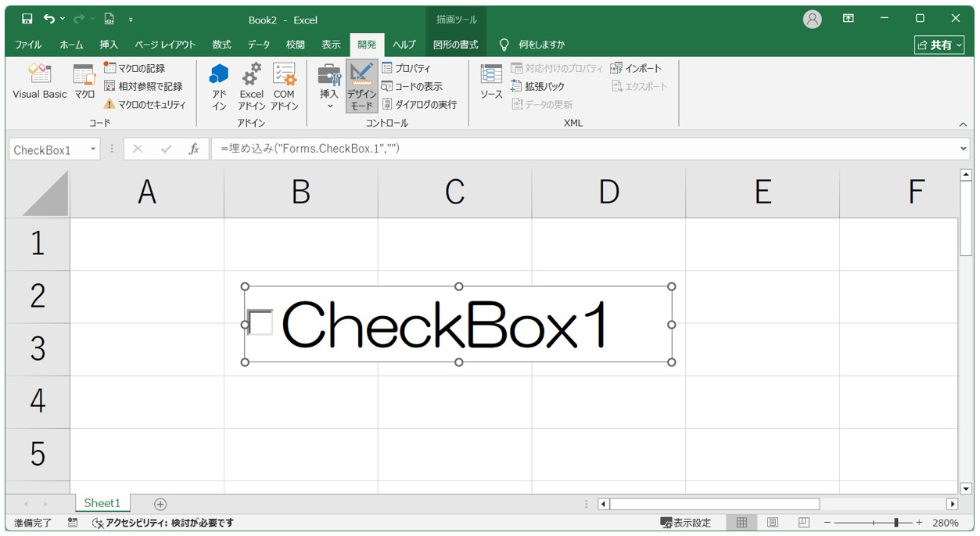The image size is (980, 536).
Task: Open the 共有 share button
Action: (940, 45)
